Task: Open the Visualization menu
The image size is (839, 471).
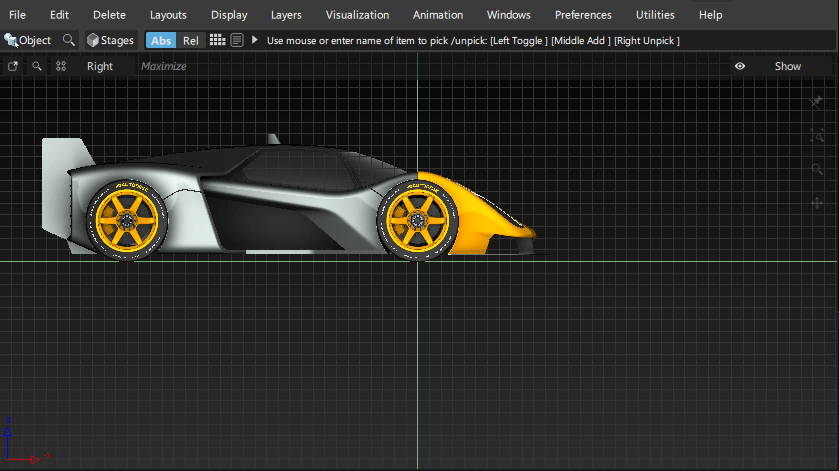Action: (x=357, y=15)
